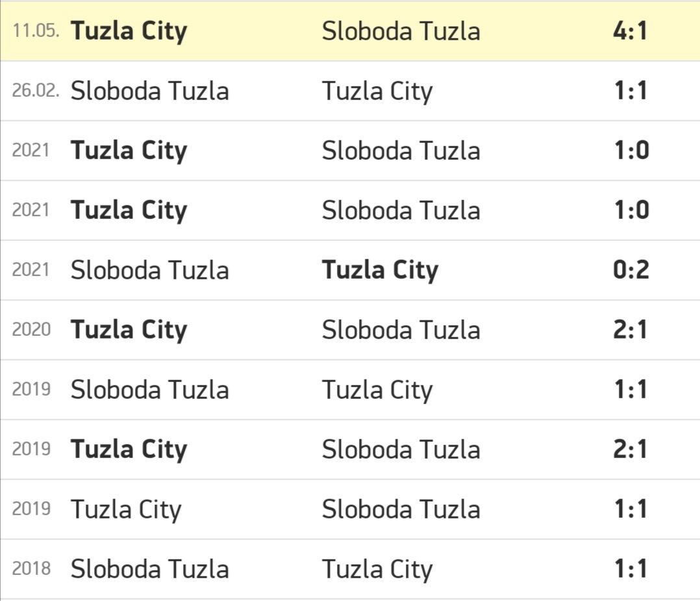Open non-bold Tuzla City home team in 2019
Viewport: 700px width, 601px height.
click(126, 510)
